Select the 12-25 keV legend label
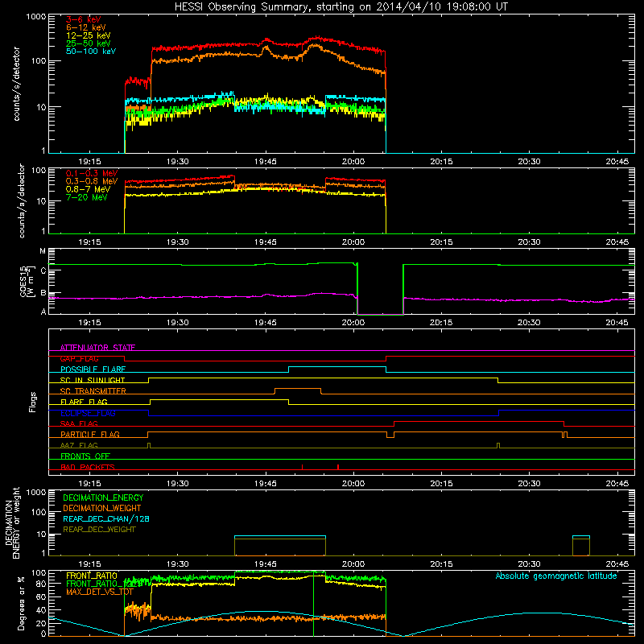 click(x=89, y=35)
